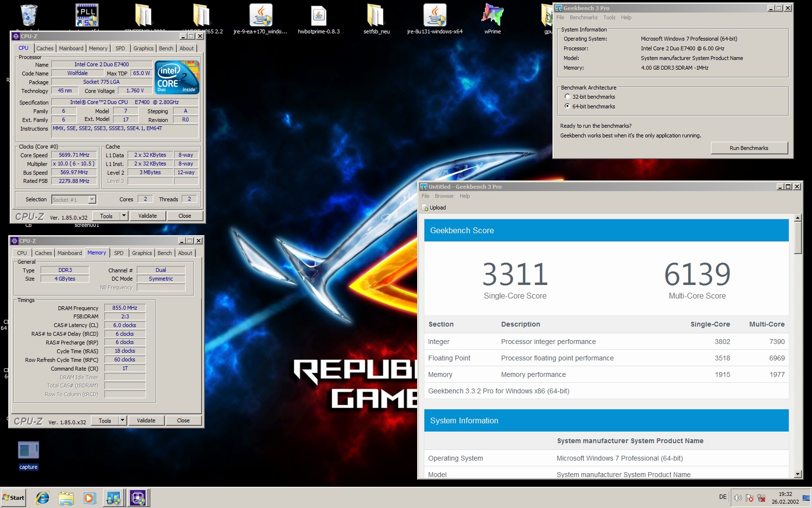Click Tools button in top CPU-Z window
The image size is (812, 508).
pyautogui.click(x=106, y=216)
